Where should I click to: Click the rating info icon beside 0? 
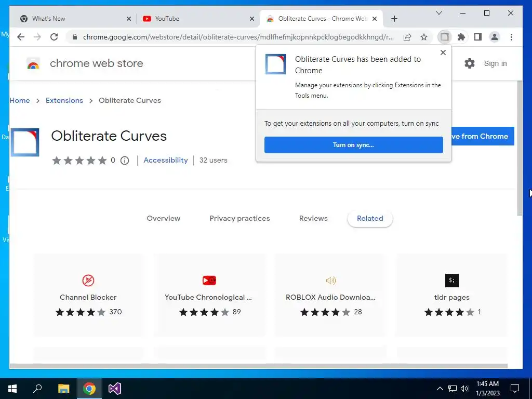(125, 161)
